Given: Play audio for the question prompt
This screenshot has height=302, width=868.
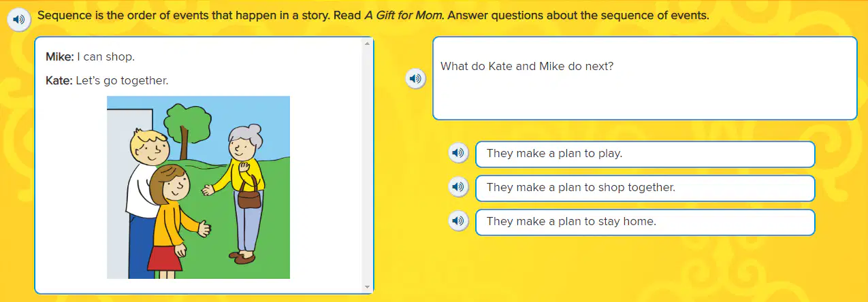Looking at the screenshot, I should tap(415, 79).
